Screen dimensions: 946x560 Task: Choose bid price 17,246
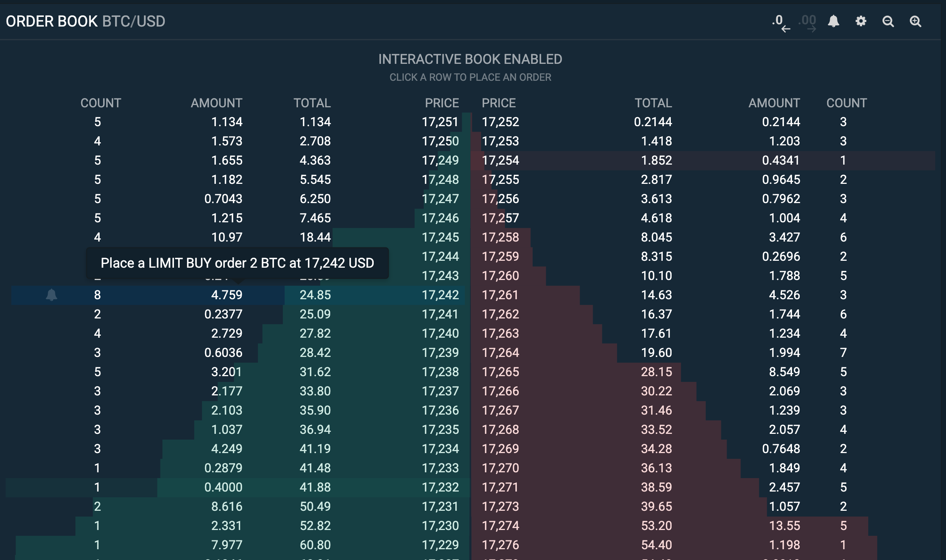point(440,218)
